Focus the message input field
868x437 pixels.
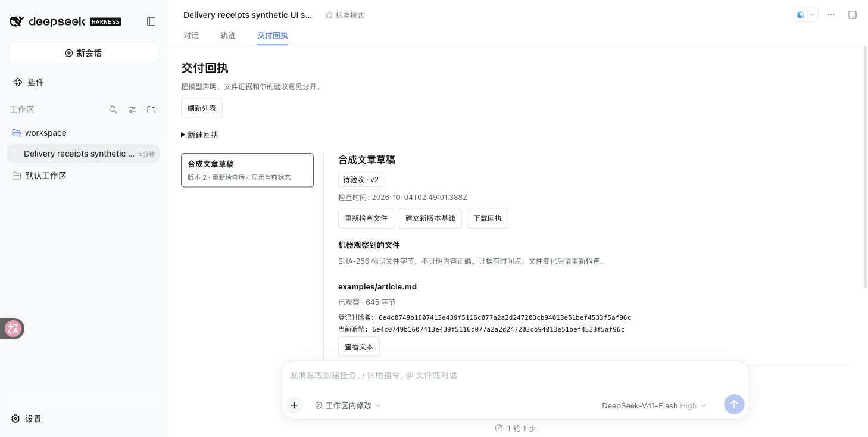pos(515,375)
